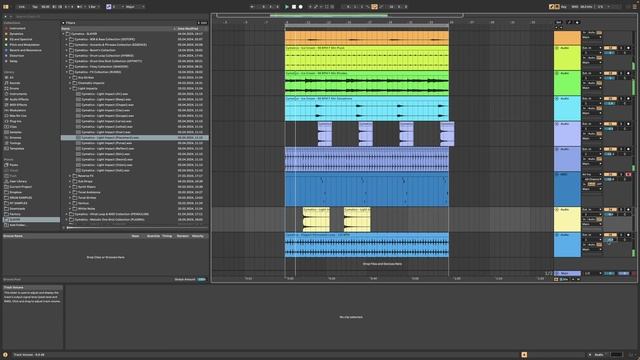Open Packs under Places
640x360 pixels.
pyautogui.click(x=13, y=165)
